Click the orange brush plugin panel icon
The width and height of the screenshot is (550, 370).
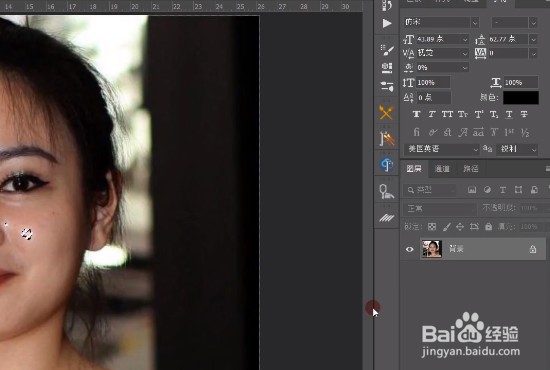[x=387, y=138]
